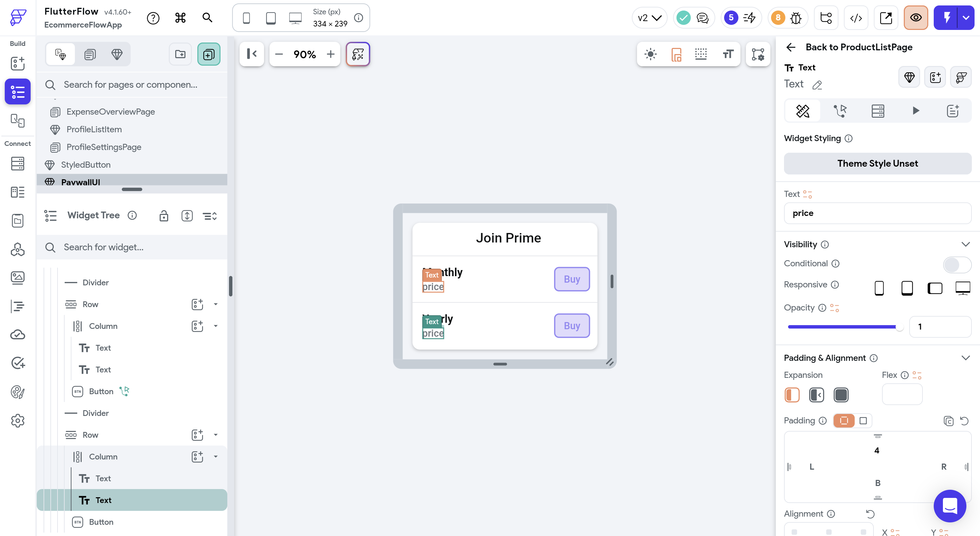Open branching menu icon
The height and width of the screenshot is (536, 980).
pos(826,18)
